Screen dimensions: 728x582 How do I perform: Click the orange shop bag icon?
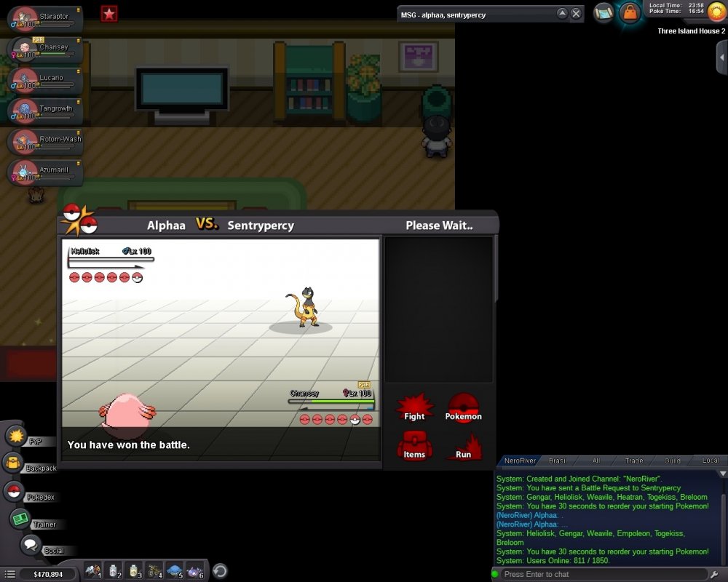629,12
